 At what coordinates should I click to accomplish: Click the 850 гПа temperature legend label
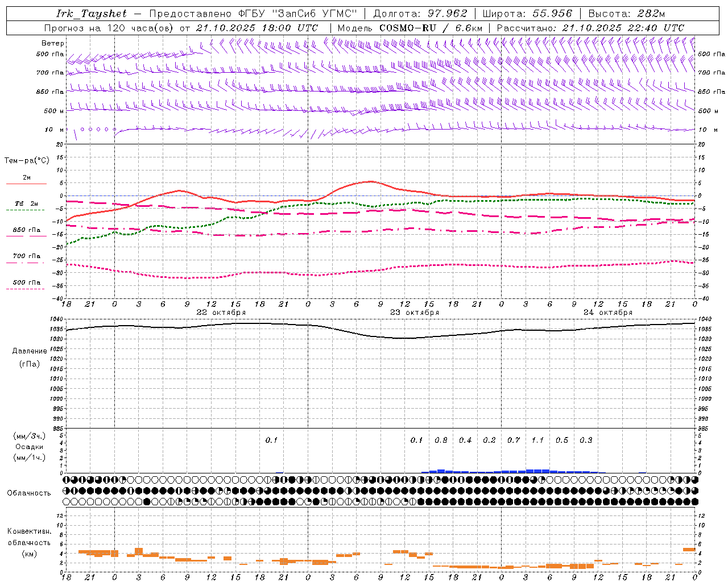[x=27, y=230]
